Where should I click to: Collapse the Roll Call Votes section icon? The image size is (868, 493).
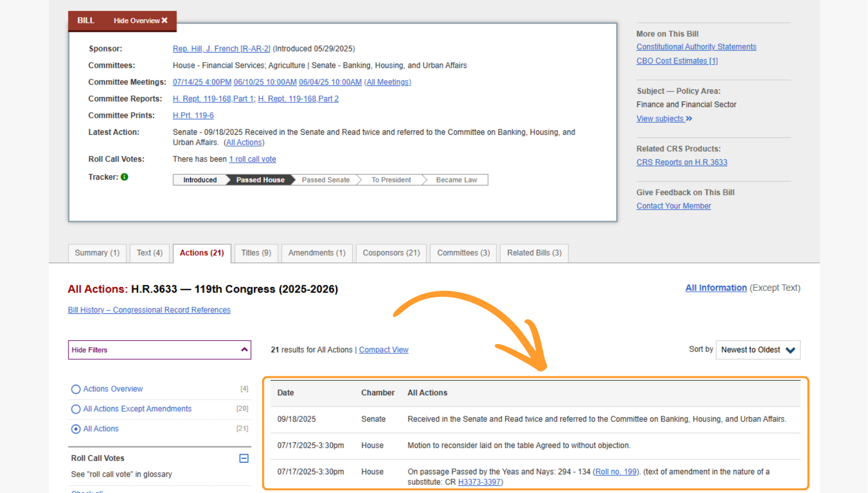(244, 458)
